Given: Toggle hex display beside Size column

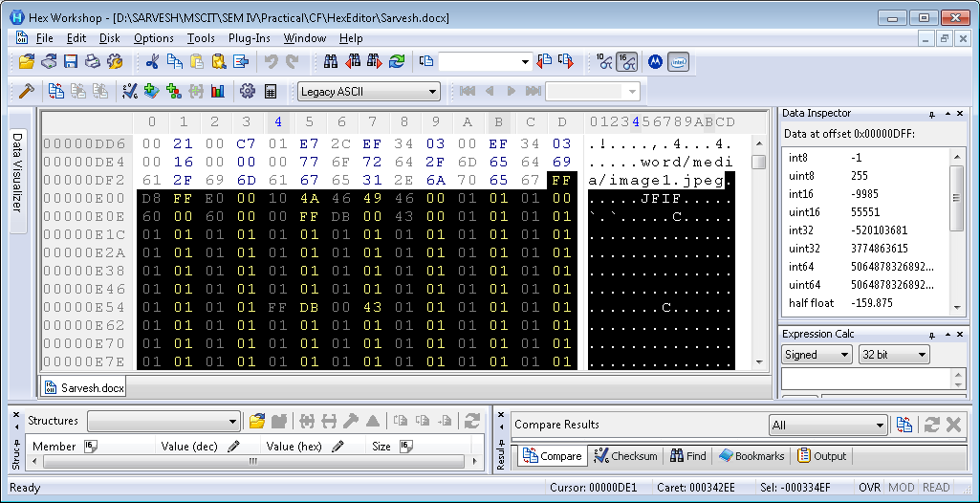Looking at the screenshot, I should pyautogui.click(x=405, y=447).
